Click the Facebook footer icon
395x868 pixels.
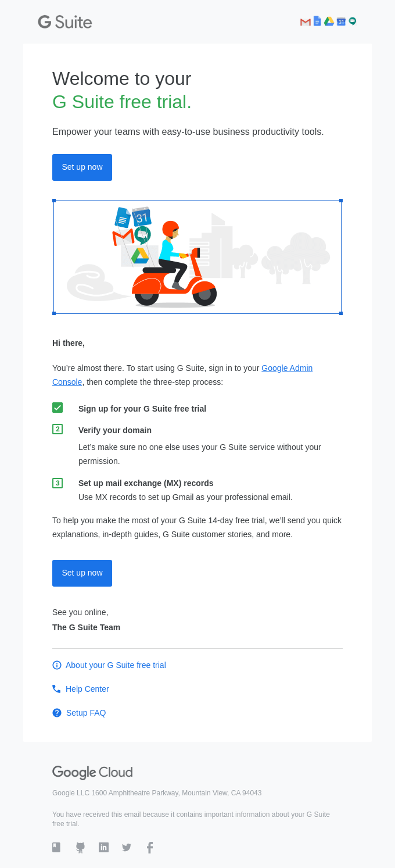149,847
